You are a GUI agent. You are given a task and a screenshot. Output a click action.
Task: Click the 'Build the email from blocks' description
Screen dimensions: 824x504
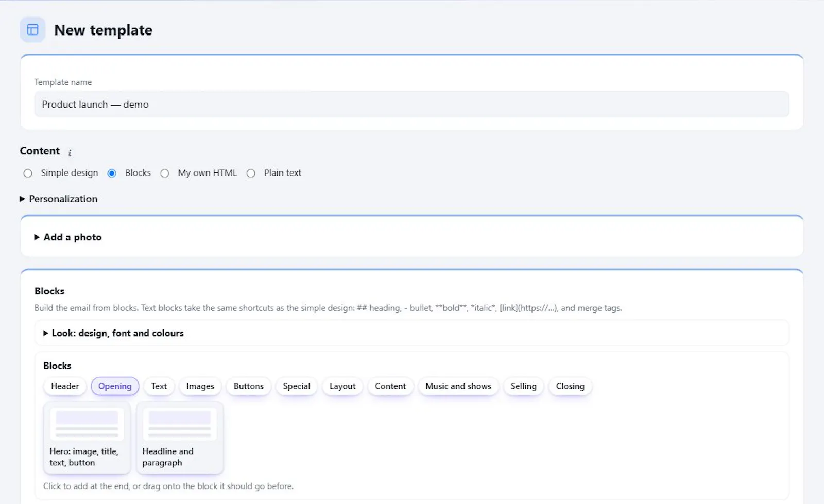click(x=328, y=308)
